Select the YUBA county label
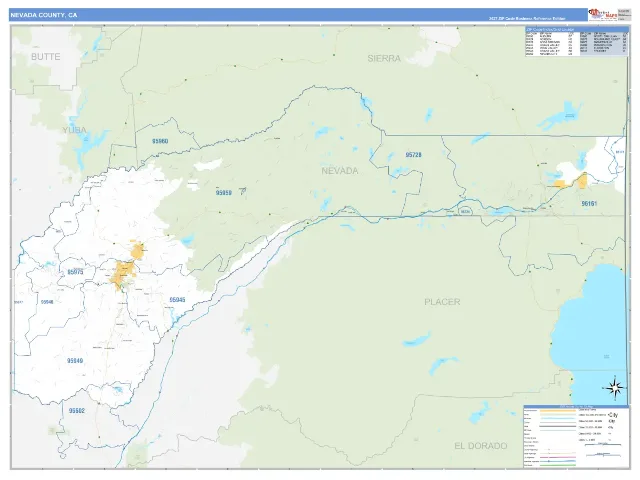This screenshot has width=640, height=480. 74,130
